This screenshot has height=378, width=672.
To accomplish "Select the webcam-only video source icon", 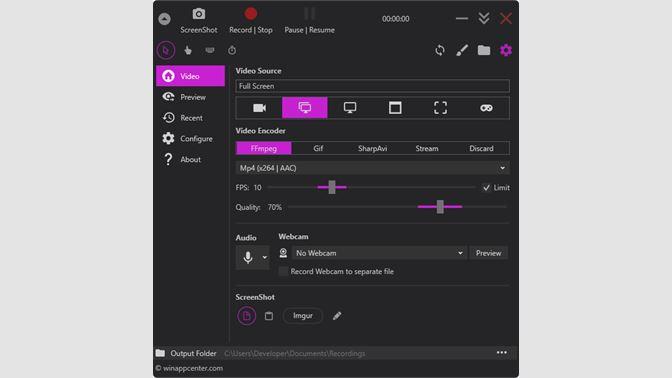I will click(259, 108).
